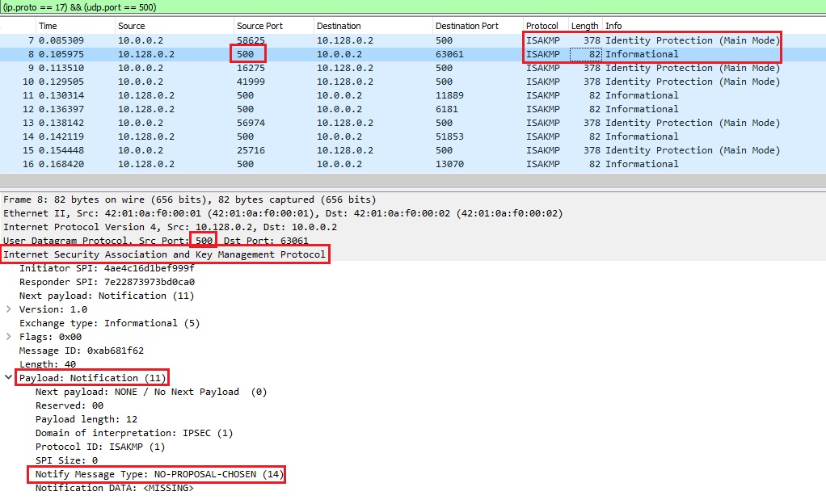
Task: Select the Internet Protocol Version 4 line
Action: (x=171, y=227)
